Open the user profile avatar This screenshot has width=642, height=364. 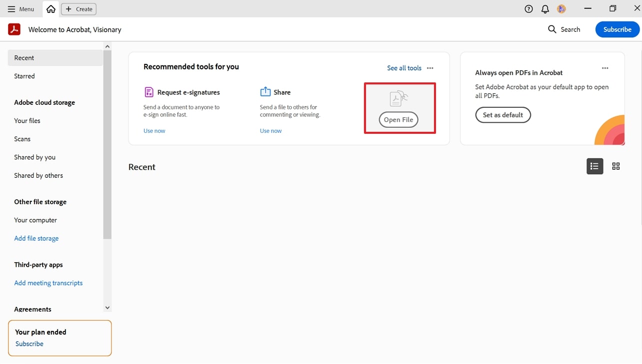click(x=561, y=9)
